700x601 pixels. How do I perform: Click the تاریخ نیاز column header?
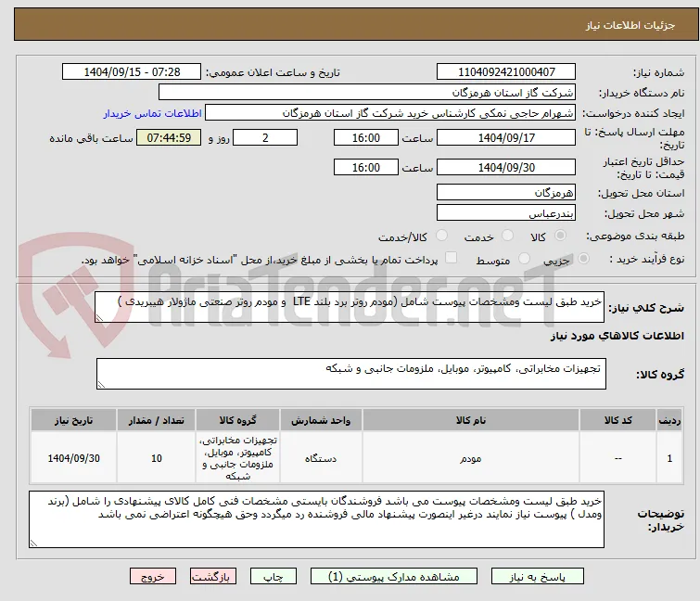coord(73,420)
